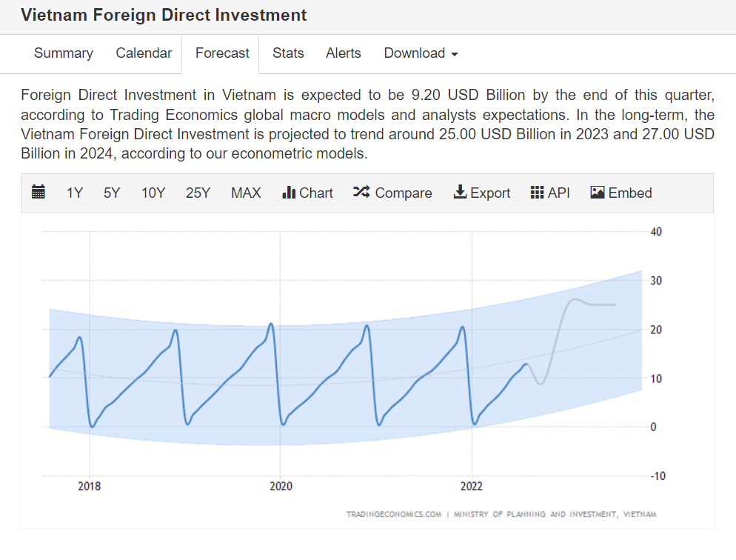Select the Forecast tab
The height and width of the screenshot is (560, 736).
(x=222, y=53)
